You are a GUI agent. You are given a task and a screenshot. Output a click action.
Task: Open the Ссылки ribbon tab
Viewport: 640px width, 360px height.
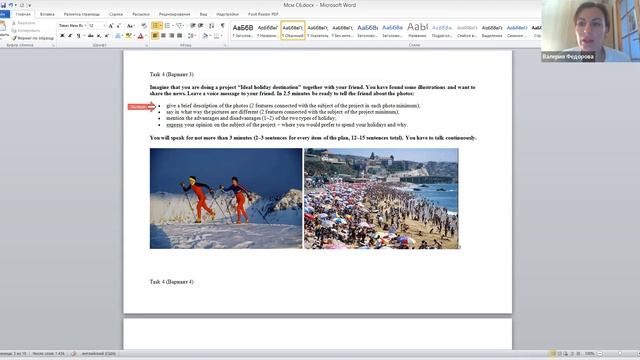coord(116,14)
